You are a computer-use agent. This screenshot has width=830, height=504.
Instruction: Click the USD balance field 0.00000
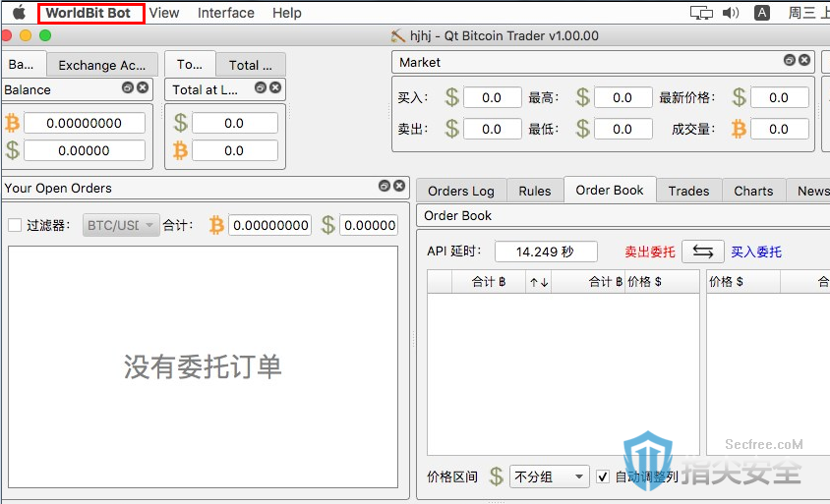click(x=85, y=150)
